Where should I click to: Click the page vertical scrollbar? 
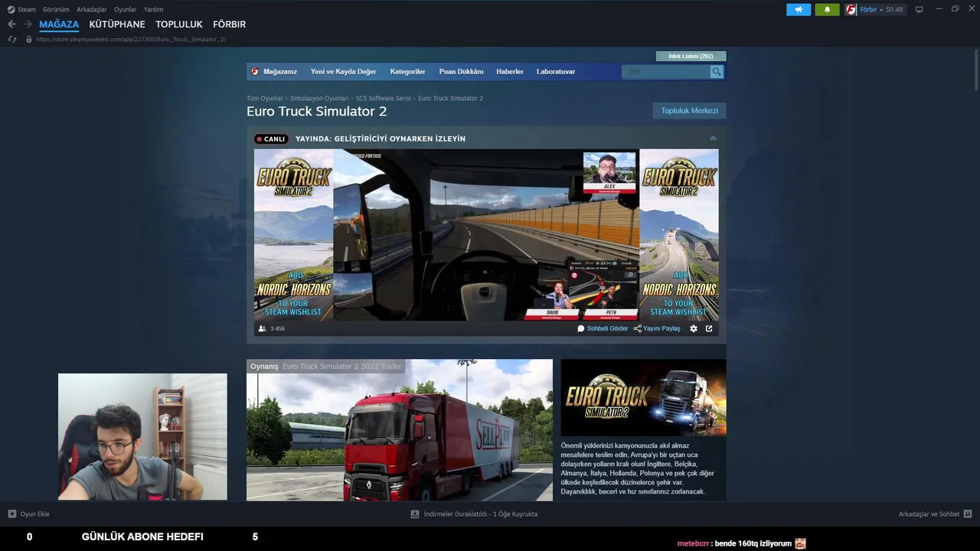coord(975,69)
